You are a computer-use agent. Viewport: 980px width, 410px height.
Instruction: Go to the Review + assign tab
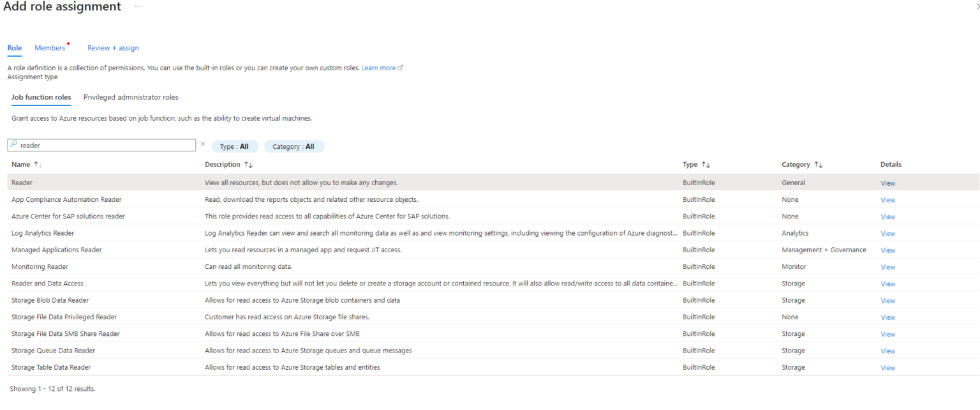point(113,48)
